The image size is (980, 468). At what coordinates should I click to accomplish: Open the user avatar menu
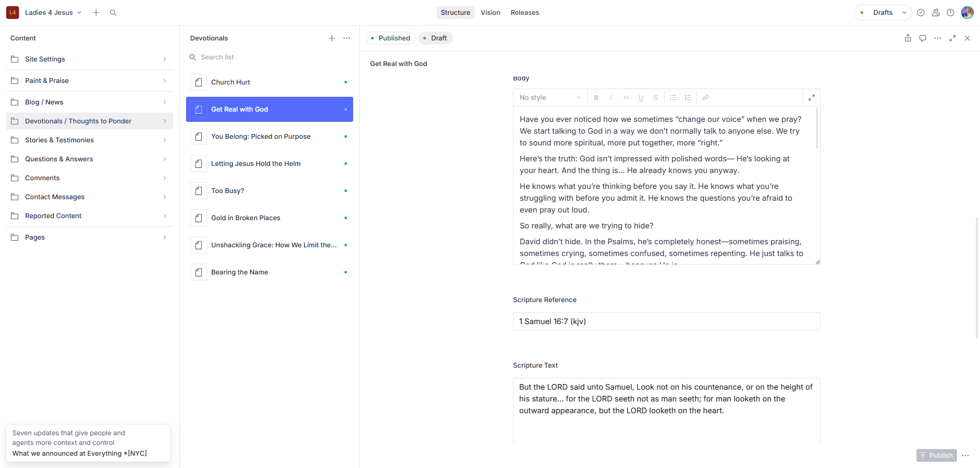(x=967, y=13)
